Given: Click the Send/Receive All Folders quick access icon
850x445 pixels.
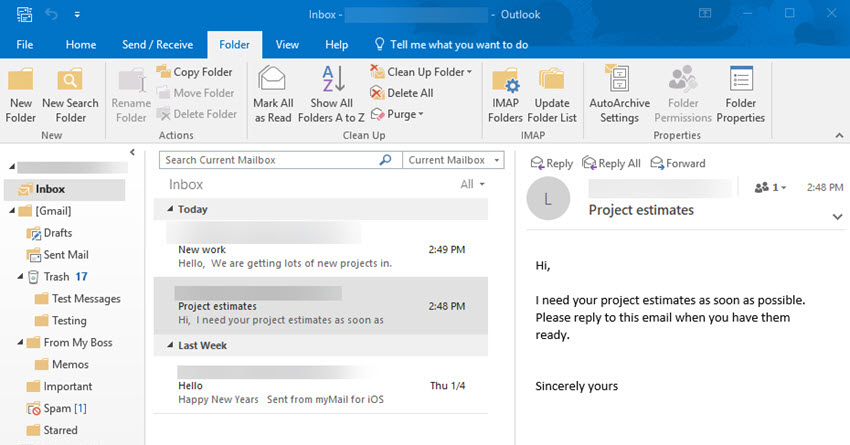Looking at the screenshot, I should [24, 14].
